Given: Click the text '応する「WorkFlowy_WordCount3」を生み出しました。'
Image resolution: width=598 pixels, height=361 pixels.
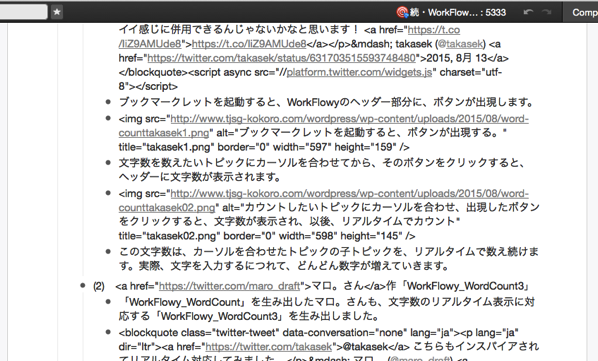Looking at the screenshot, I should [x=249, y=316].
